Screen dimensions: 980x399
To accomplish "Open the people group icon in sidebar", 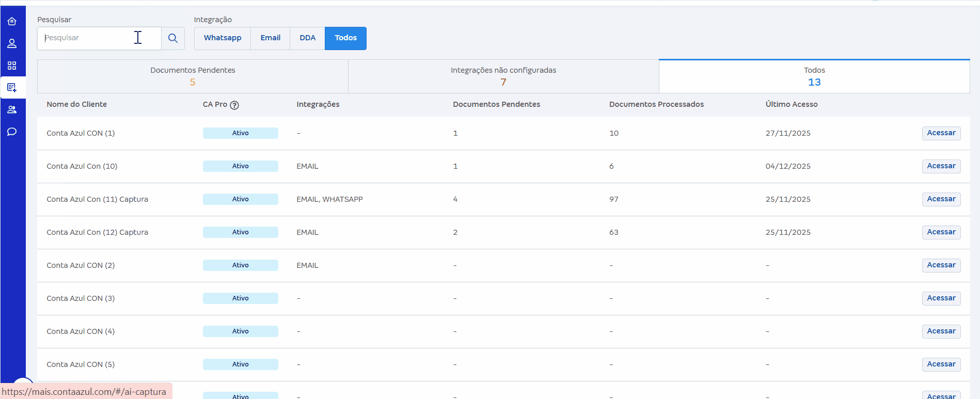I will click(x=12, y=109).
